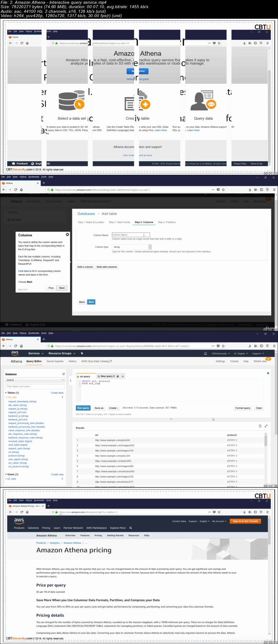The width and height of the screenshot is (278, 644).
Task: Open notifications bell in AWS console header
Action: point(206,353)
